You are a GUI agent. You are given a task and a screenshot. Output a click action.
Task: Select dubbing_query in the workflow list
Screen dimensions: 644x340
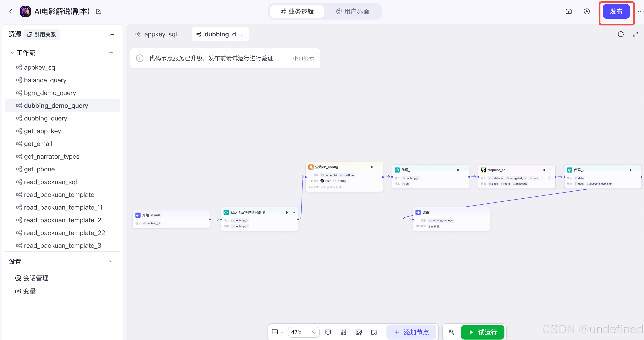45,118
